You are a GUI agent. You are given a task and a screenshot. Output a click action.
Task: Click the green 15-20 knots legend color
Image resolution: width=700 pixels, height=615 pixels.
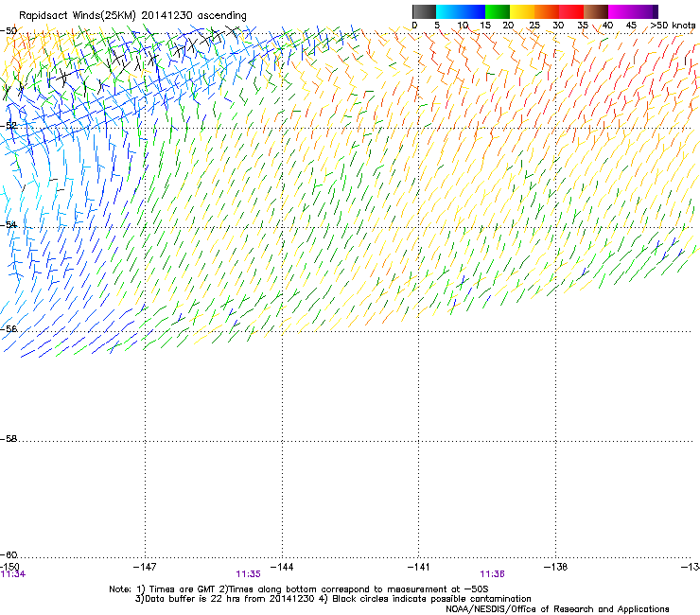pos(498,11)
